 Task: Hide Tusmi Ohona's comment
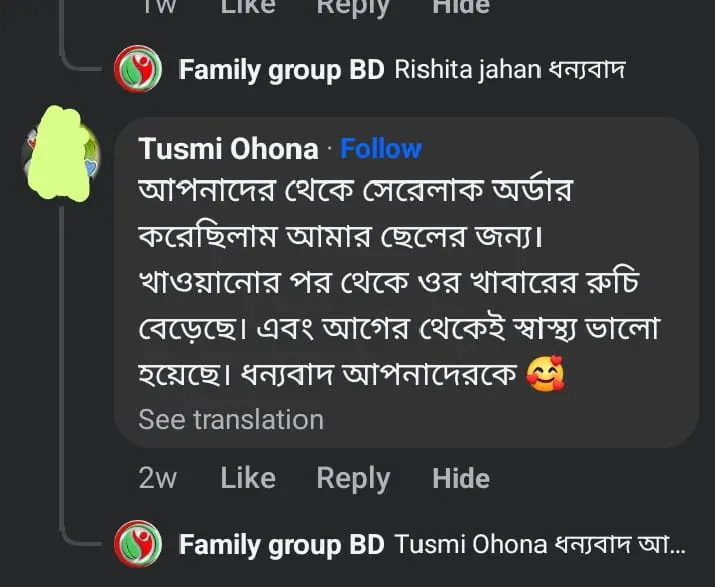pos(461,478)
